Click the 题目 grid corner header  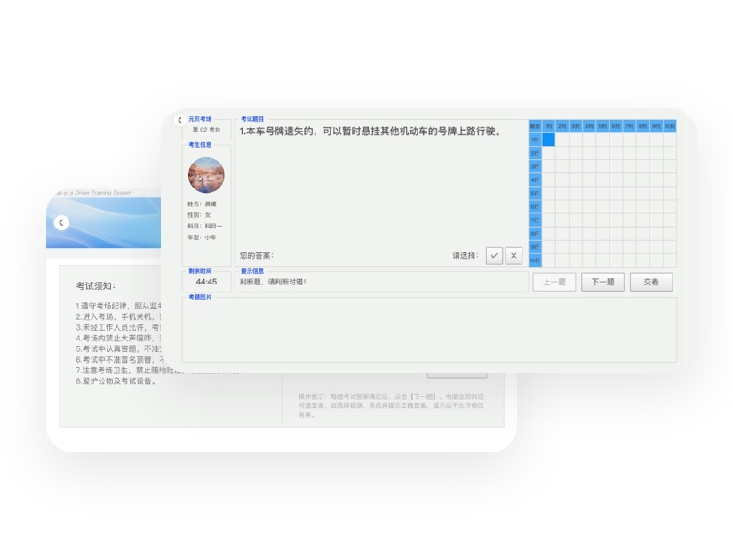tap(535, 126)
